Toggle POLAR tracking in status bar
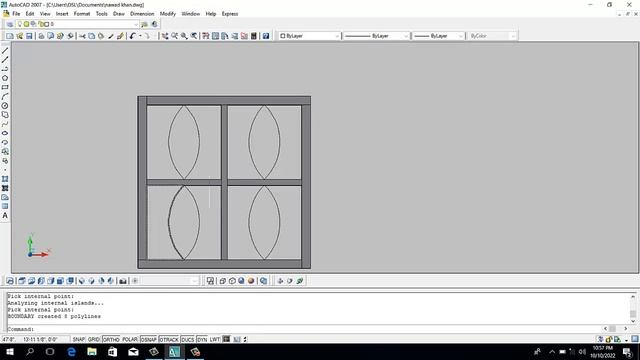Viewport: 640px width, 360px height. coord(130,339)
